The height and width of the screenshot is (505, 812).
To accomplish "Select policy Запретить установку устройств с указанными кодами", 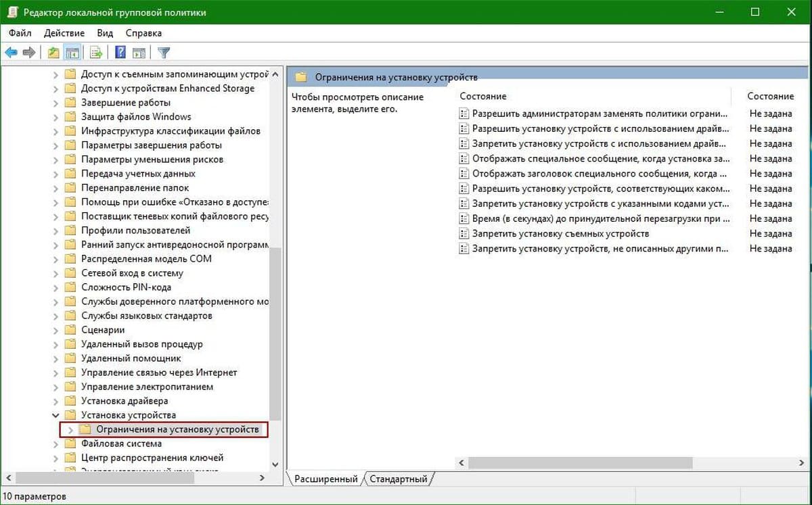I will 601,203.
